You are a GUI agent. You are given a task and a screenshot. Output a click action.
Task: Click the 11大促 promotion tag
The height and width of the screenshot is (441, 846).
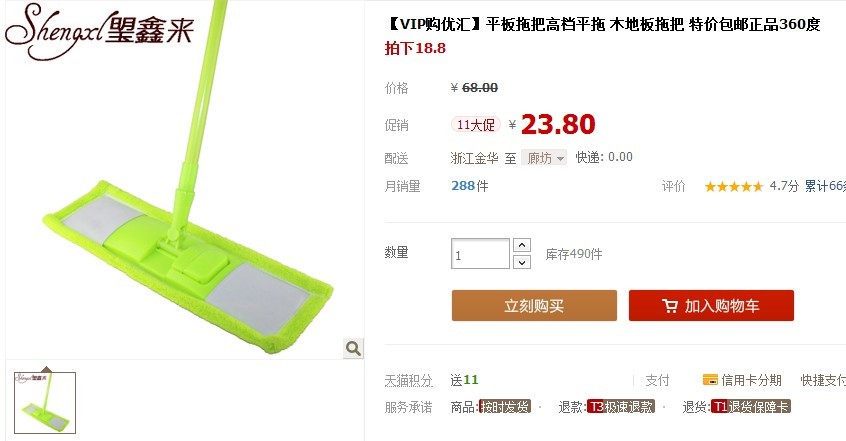tap(476, 125)
